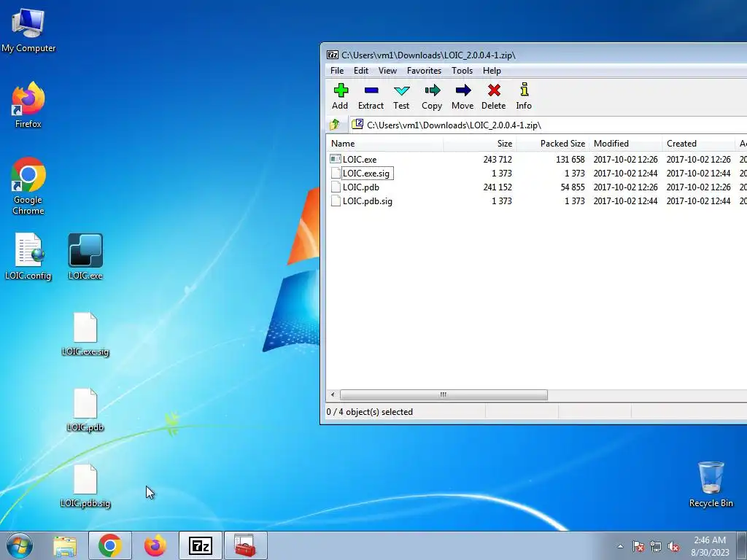This screenshot has height=560, width=747.
Task: Click the red toolbox taskbar icon
Action: click(x=245, y=545)
